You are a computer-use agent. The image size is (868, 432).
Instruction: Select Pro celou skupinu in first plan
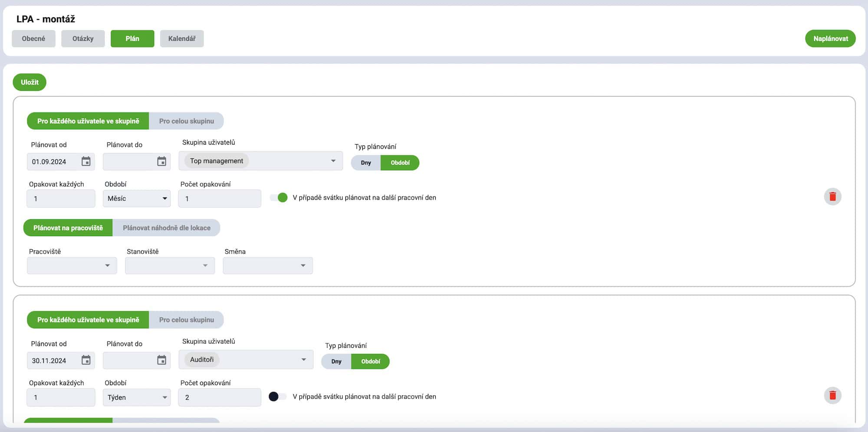pos(186,121)
